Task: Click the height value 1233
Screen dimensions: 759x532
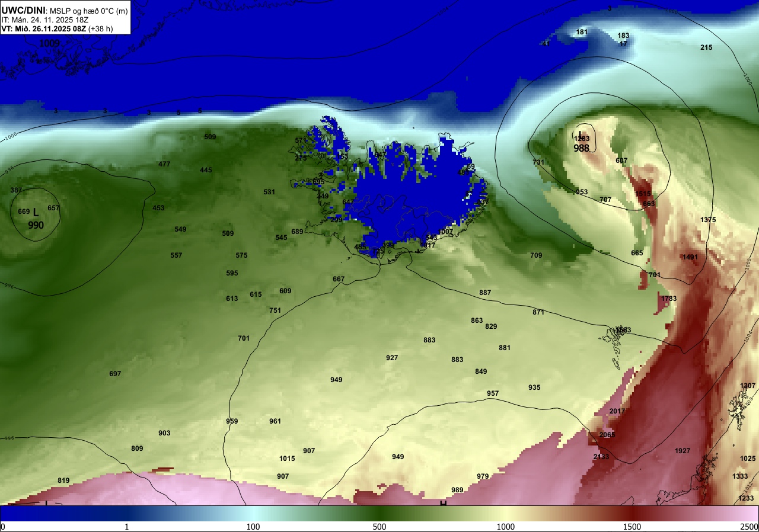Action: [746, 498]
